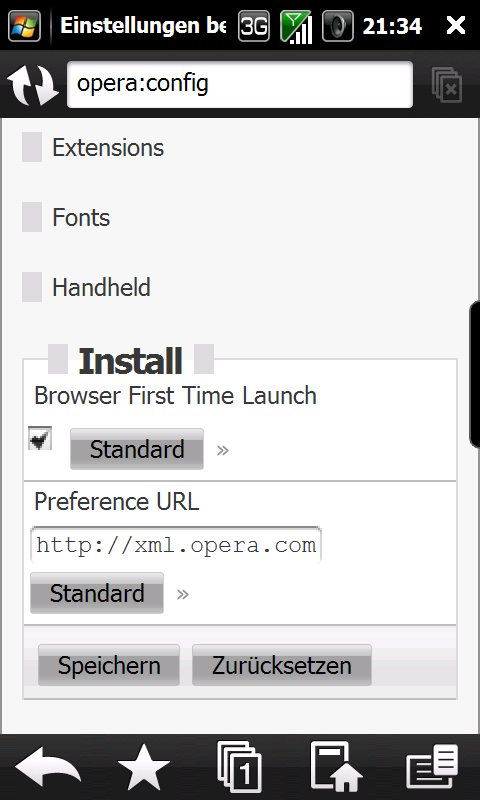480x800 pixels.
Task: Click Speichern to save settings
Action: point(109,665)
